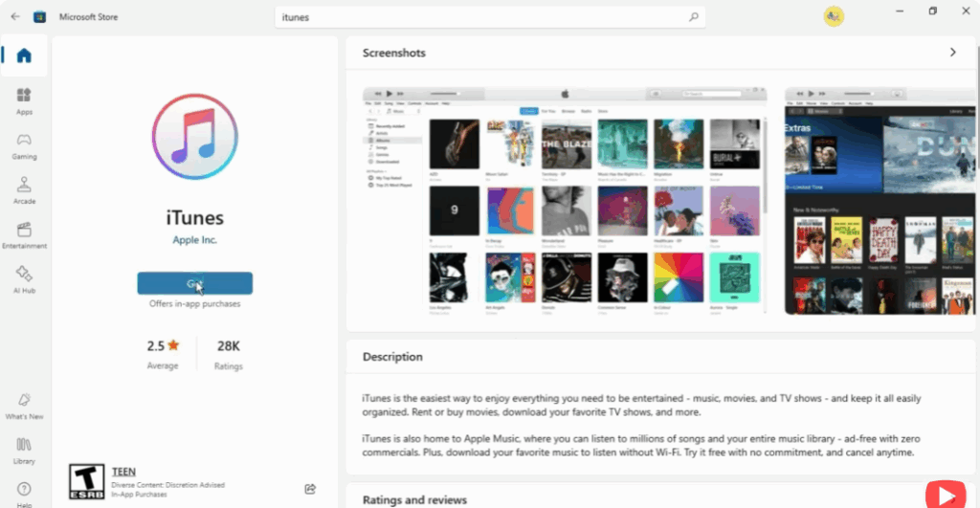Click the share icon
Viewport: 980px width, 508px height.
pos(310,489)
